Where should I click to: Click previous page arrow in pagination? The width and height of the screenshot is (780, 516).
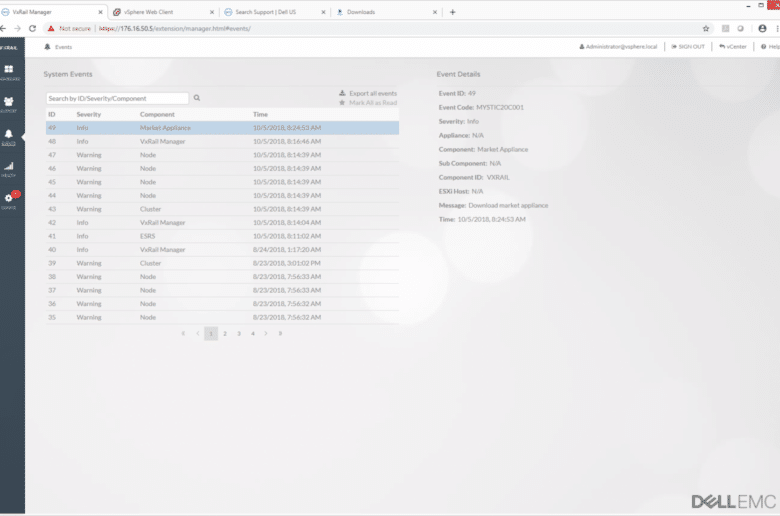[x=197, y=333]
